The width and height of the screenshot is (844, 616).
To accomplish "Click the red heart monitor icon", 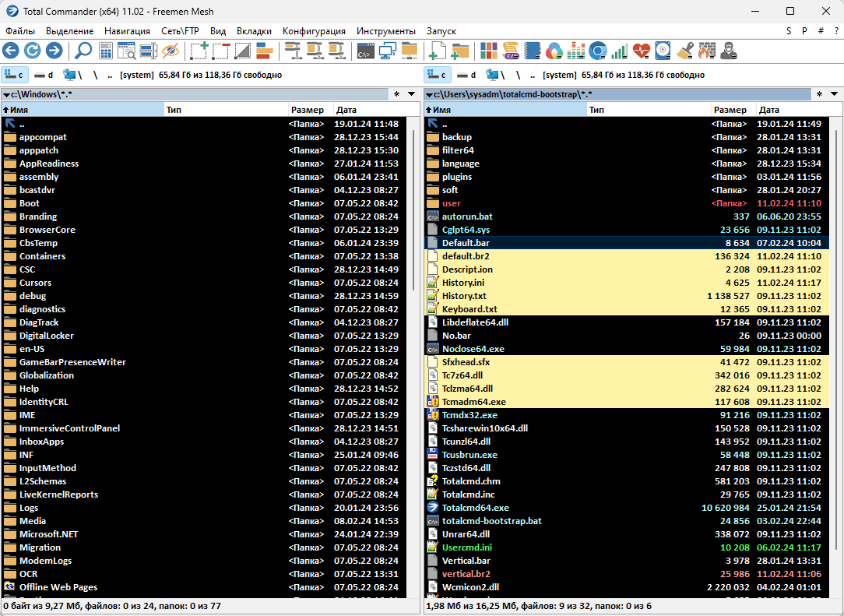I will tap(641, 51).
